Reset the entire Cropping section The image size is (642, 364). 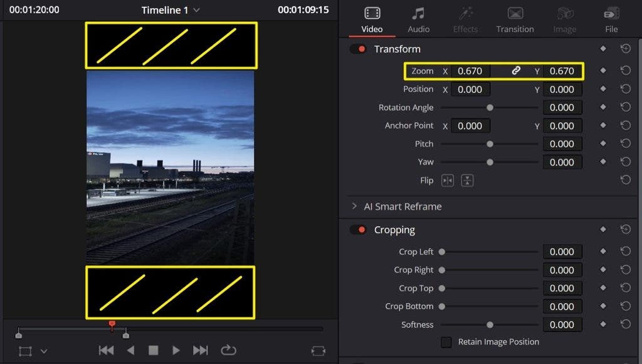626,229
